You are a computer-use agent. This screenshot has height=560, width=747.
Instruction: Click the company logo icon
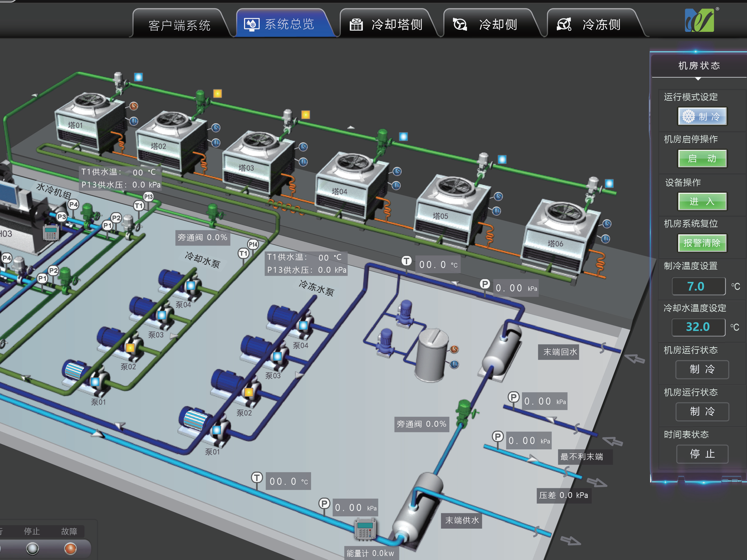click(x=699, y=20)
